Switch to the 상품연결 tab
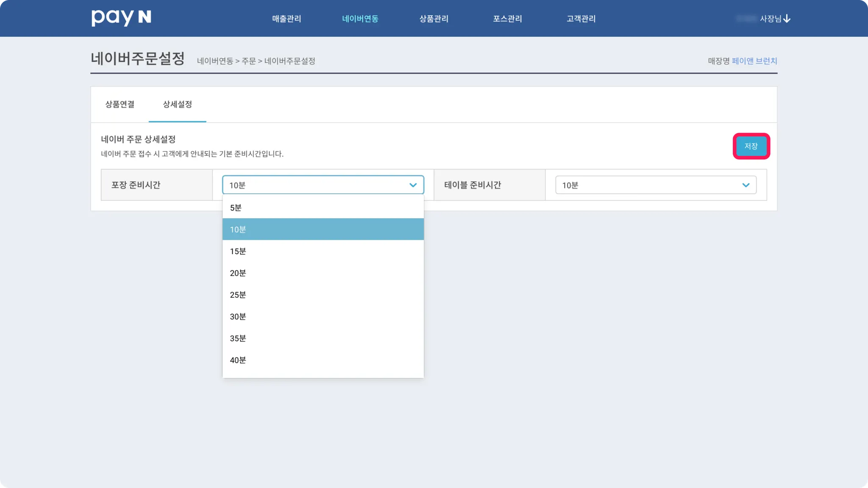The image size is (868, 488). coord(120,104)
